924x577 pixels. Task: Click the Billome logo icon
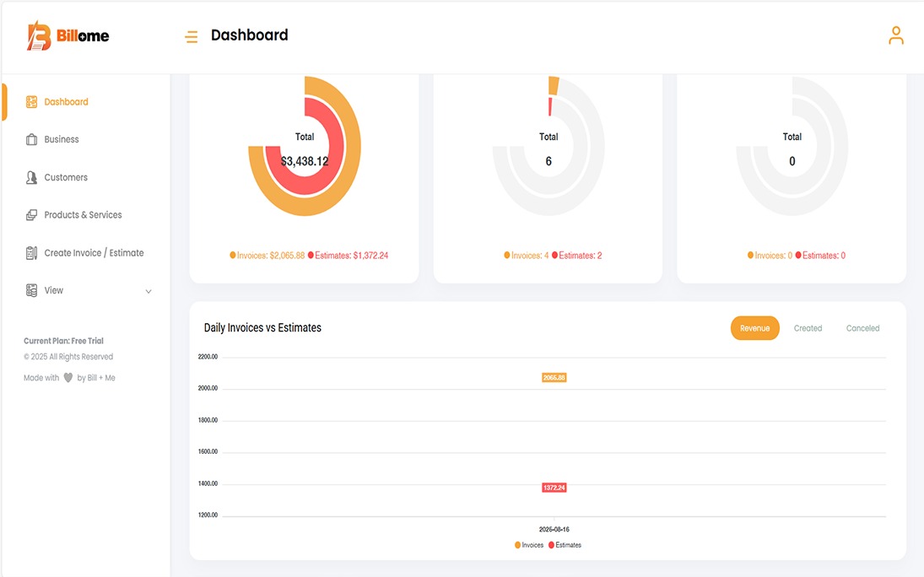(39, 36)
